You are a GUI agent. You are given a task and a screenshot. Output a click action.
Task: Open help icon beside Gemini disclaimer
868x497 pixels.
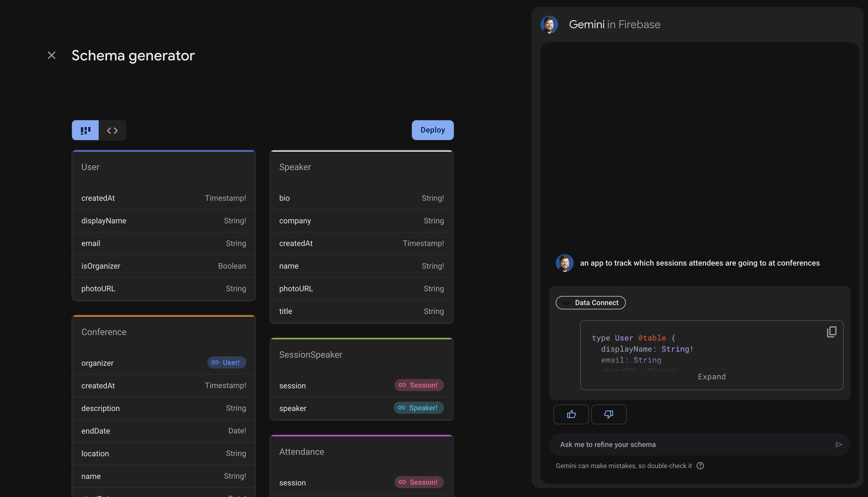pyautogui.click(x=700, y=466)
